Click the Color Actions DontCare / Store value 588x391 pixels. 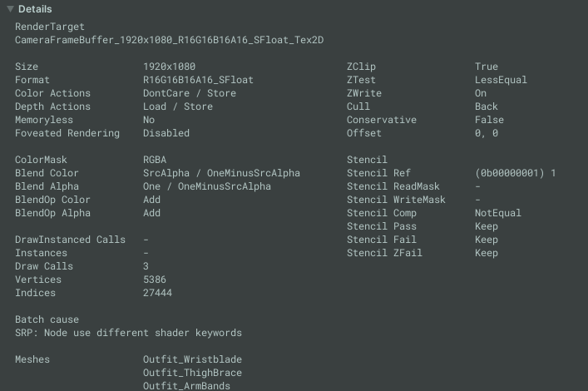(x=190, y=93)
